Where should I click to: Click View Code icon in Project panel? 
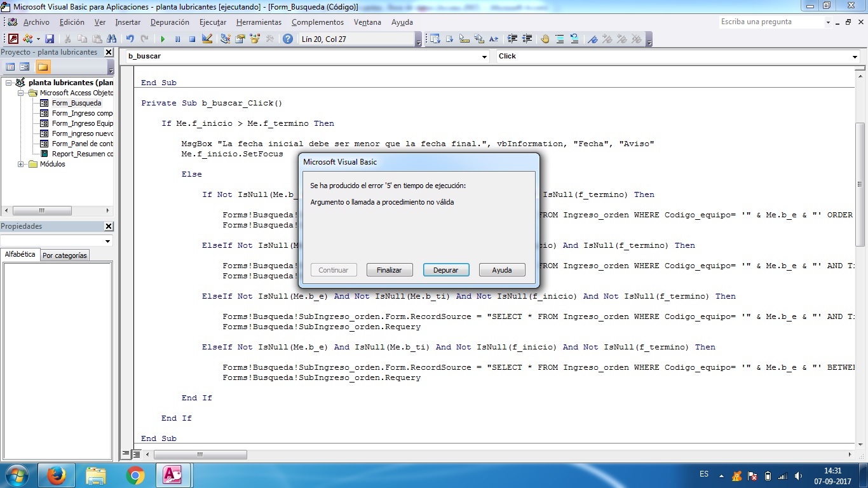(10, 67)
